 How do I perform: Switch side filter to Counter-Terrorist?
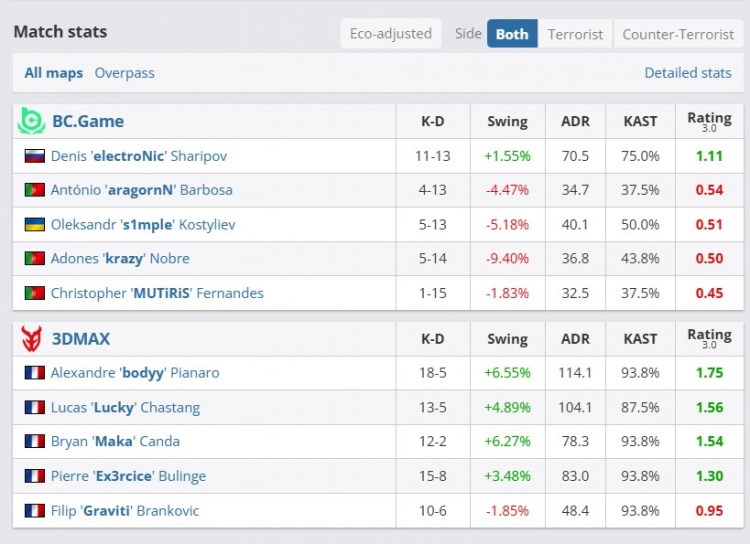[x=678, y=34]
